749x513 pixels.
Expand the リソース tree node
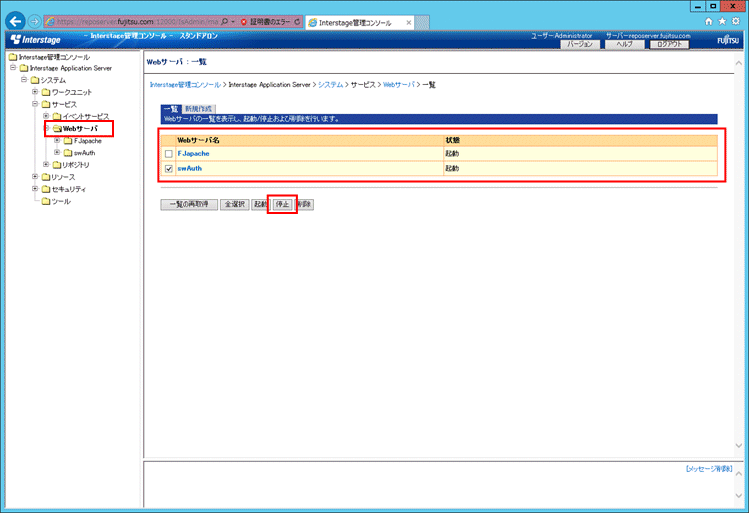(35, 177)
